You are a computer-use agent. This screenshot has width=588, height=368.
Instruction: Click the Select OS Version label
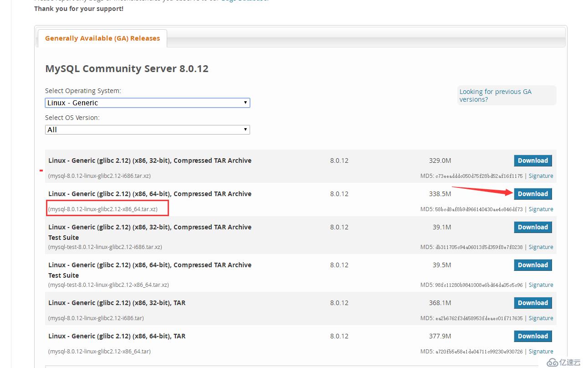[72, 118]
